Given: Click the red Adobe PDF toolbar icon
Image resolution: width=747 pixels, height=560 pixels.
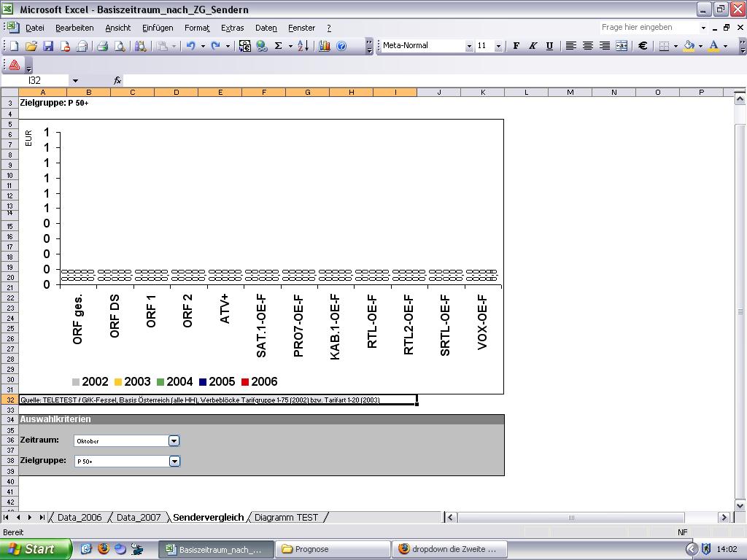Looking at the screenshot, I should [15, 65].
